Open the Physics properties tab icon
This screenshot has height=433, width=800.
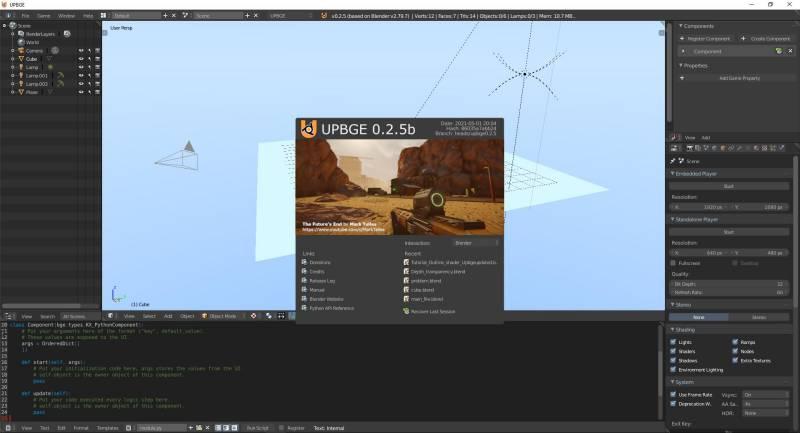pyautogui.click(x=781, y=148)
